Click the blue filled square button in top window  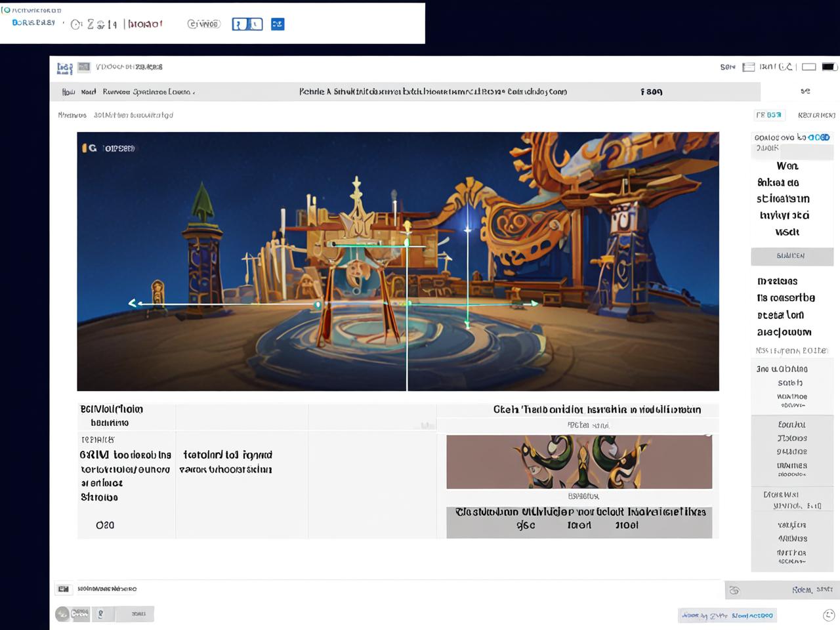click(x=278, y=24)
